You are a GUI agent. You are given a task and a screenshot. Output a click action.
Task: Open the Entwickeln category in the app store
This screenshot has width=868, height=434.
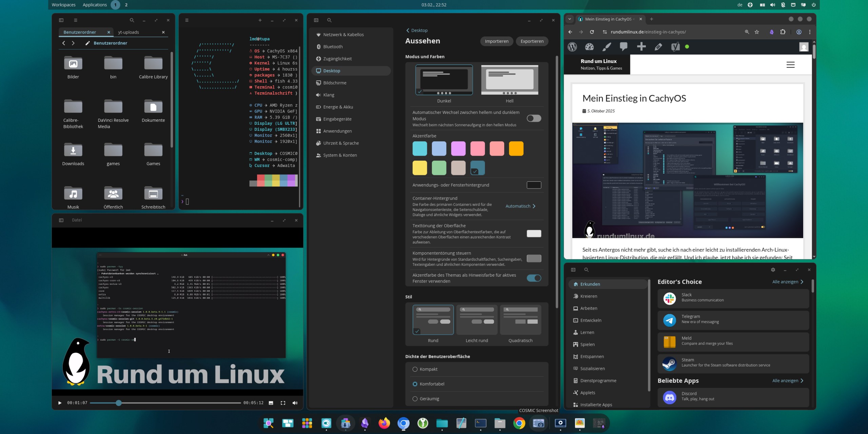click(590, 320)
